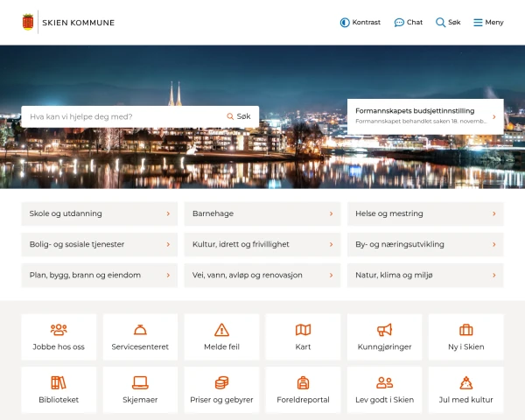Open the Meny hamburger menu
Screen dimensions: 525x420
point(478,22)
